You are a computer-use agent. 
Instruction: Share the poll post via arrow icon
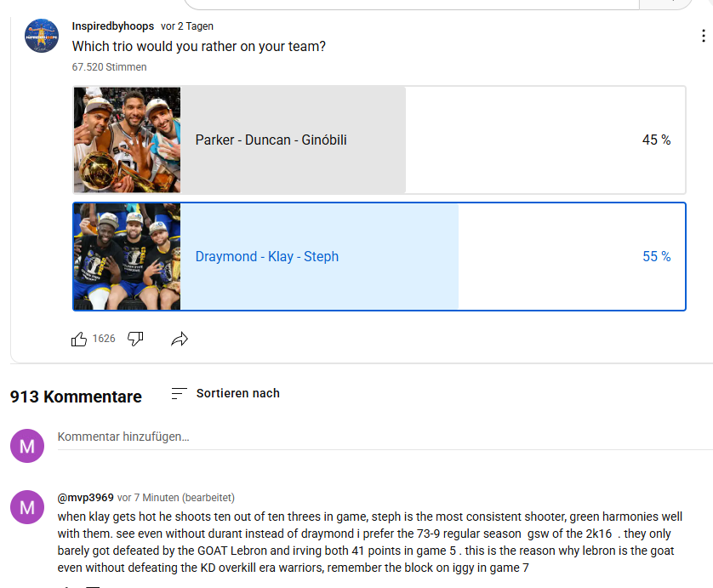tap(180, 339)
